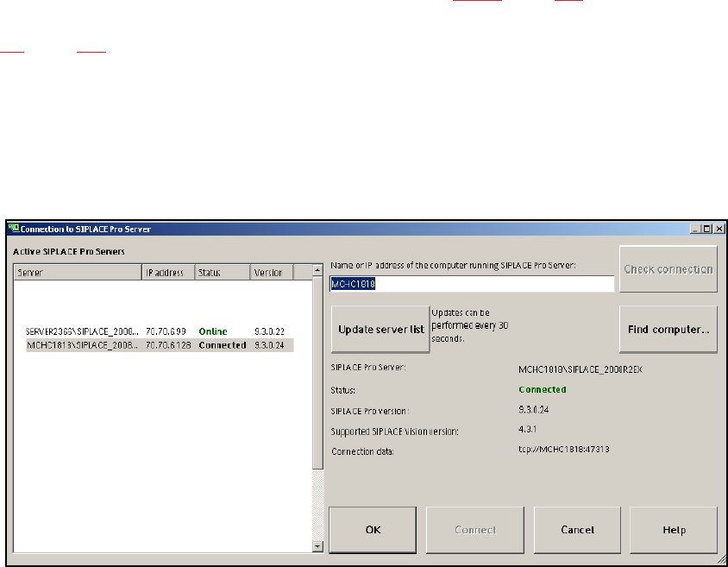The image size is (728, 567).
Task: Open Help for the connection dialog
Action: (x=674, y=530)
